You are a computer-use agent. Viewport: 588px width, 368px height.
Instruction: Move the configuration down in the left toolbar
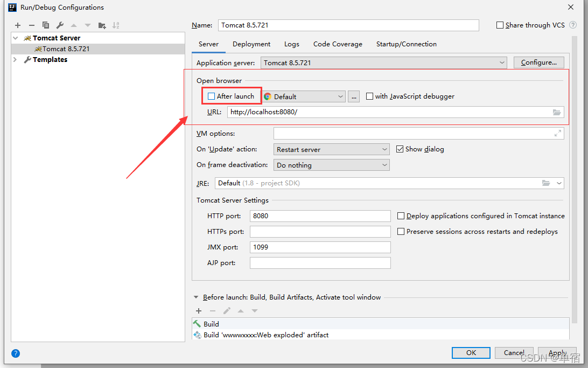[88, 25]
